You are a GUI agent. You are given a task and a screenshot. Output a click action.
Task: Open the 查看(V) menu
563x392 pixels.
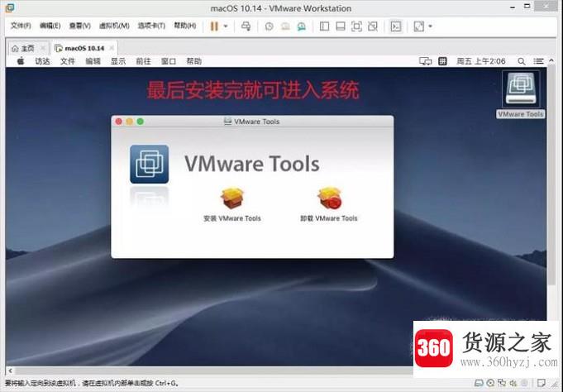[x=79, y=26]
